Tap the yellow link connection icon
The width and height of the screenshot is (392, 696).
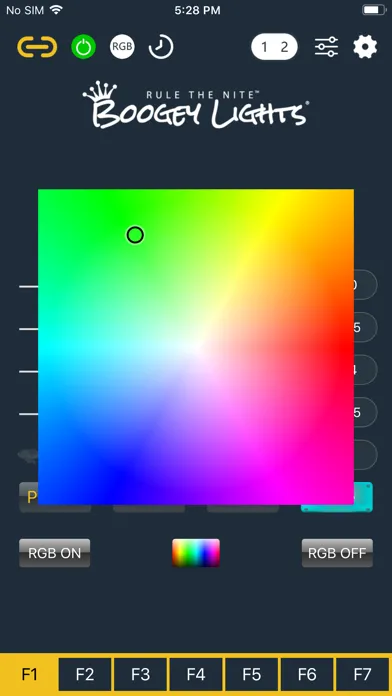37,47
